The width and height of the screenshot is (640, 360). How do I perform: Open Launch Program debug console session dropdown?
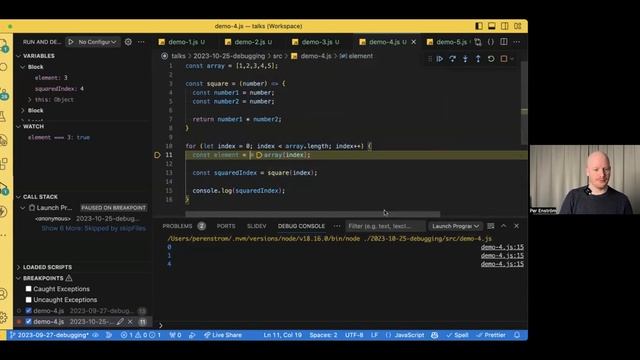pos(455,226)
